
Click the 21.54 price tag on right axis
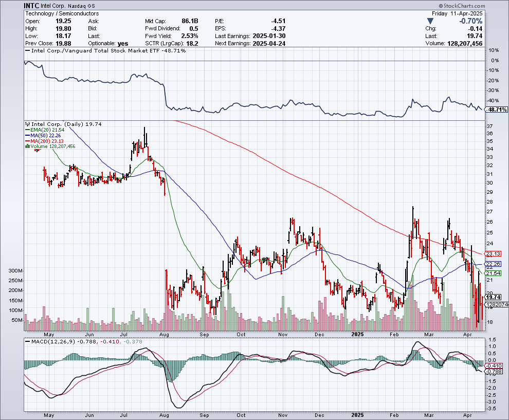click(493, 273)
